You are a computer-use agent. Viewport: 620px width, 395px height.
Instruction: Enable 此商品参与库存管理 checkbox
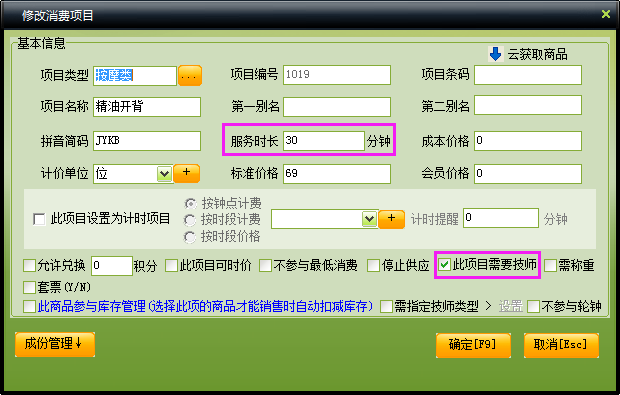(30, 306)
